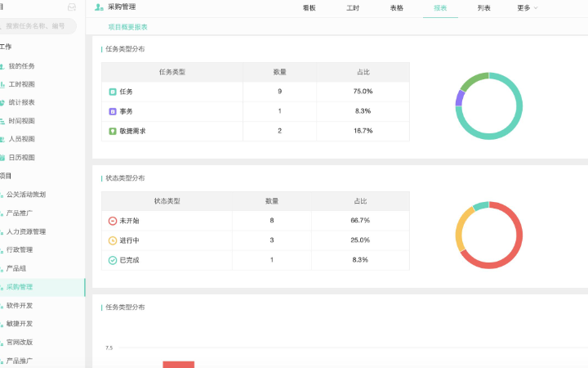
Task: Go to 统计报表 in the sidebar
Action: (x=21, y=103)
